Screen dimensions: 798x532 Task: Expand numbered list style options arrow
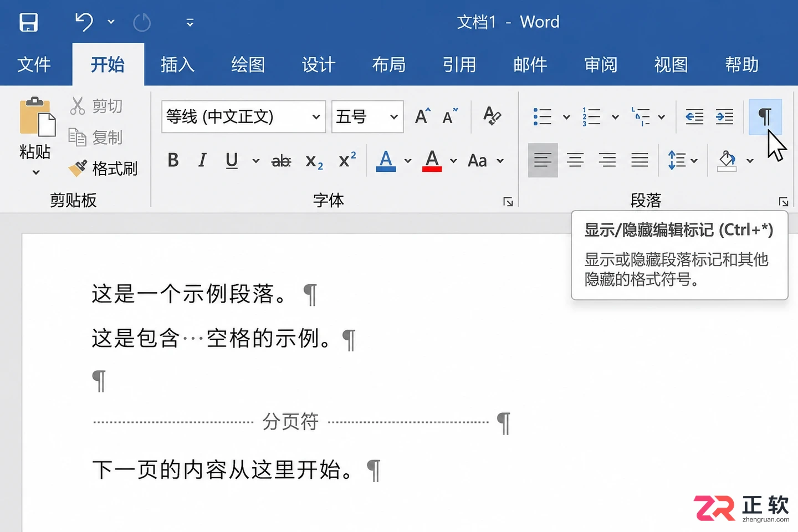pyautogui.click(x=615, y=117)
